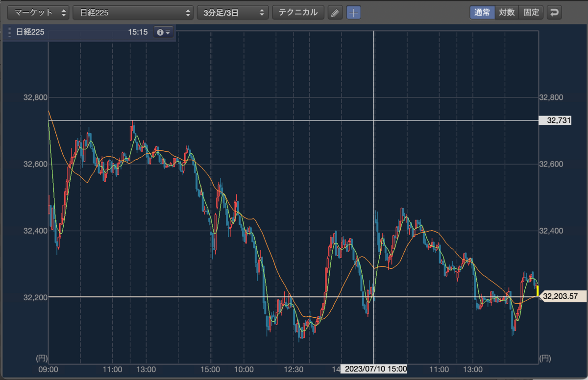588x380 pixels.
Task: Open the 3分足/3日 timeframe dropdown
Action: (233, 13)
